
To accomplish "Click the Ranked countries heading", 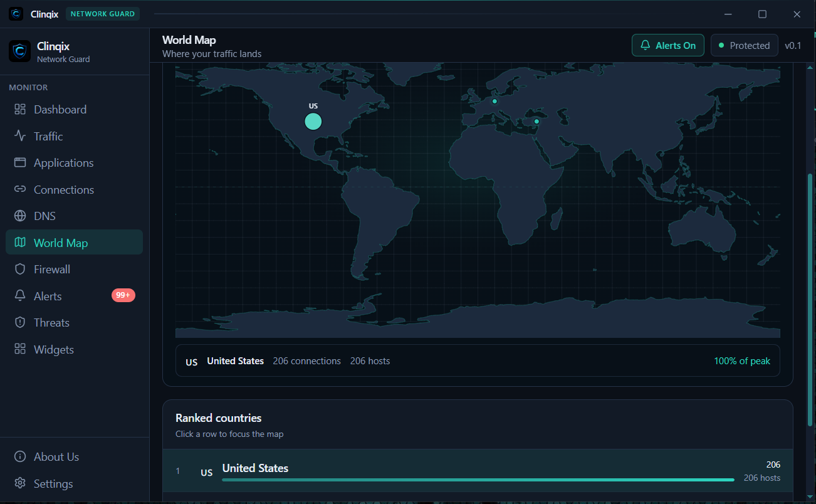I will pos(219,418).
